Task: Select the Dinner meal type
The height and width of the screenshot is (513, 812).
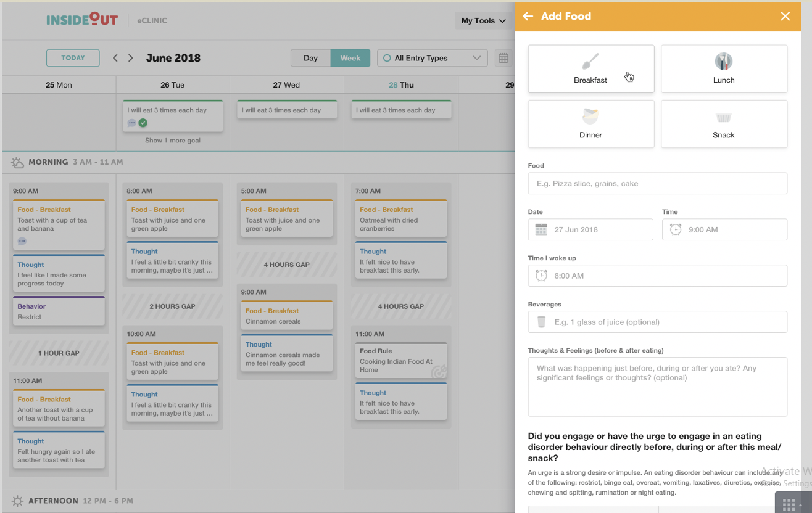Action: (590, 124)
